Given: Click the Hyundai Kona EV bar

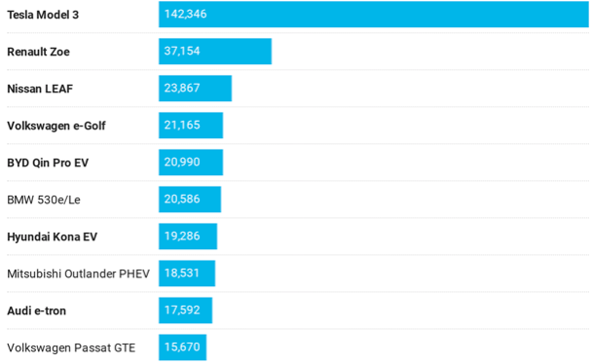Looking at the screenshot, I should point(188,237).
